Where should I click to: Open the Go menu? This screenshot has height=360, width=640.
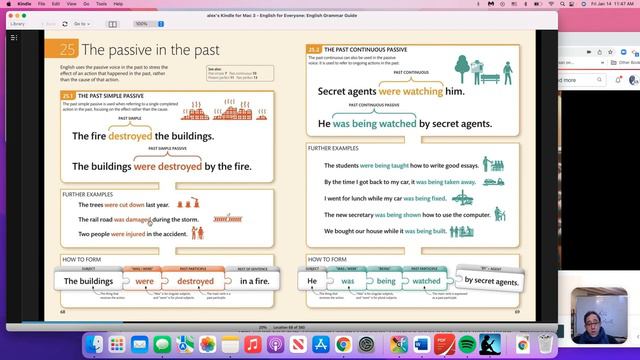(86, 4)
